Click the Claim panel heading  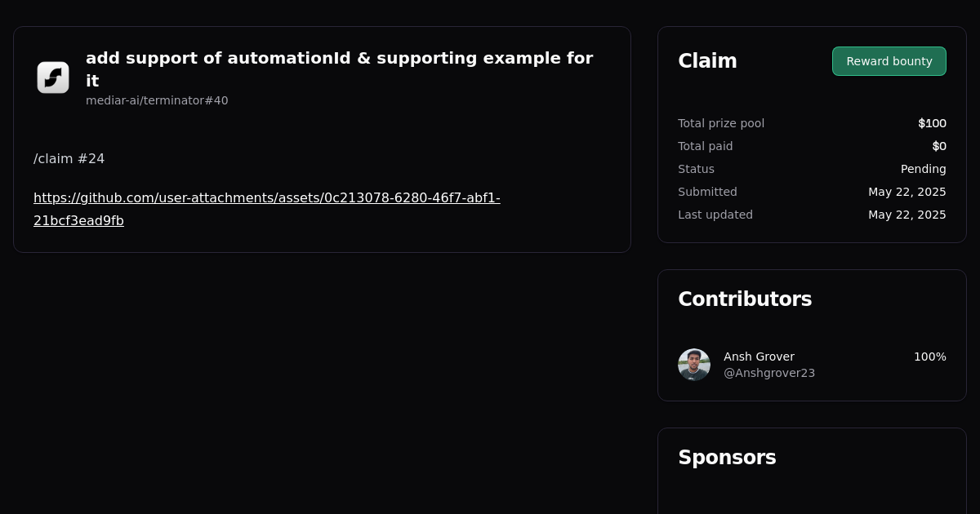pos(707,60)
